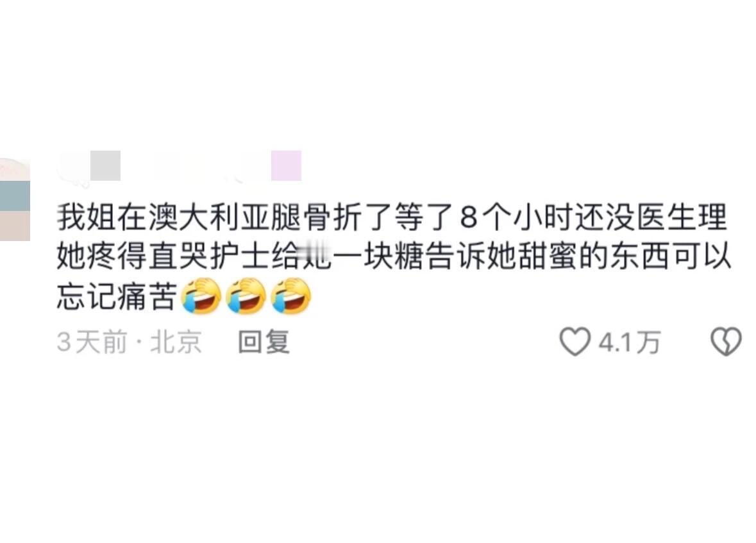
Task: Click the blurred word after 护士给
Action: click(x=316, y=256)
